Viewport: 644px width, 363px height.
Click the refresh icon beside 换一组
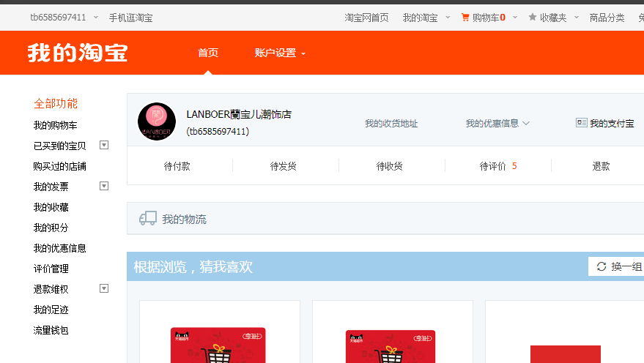[602, 266]
